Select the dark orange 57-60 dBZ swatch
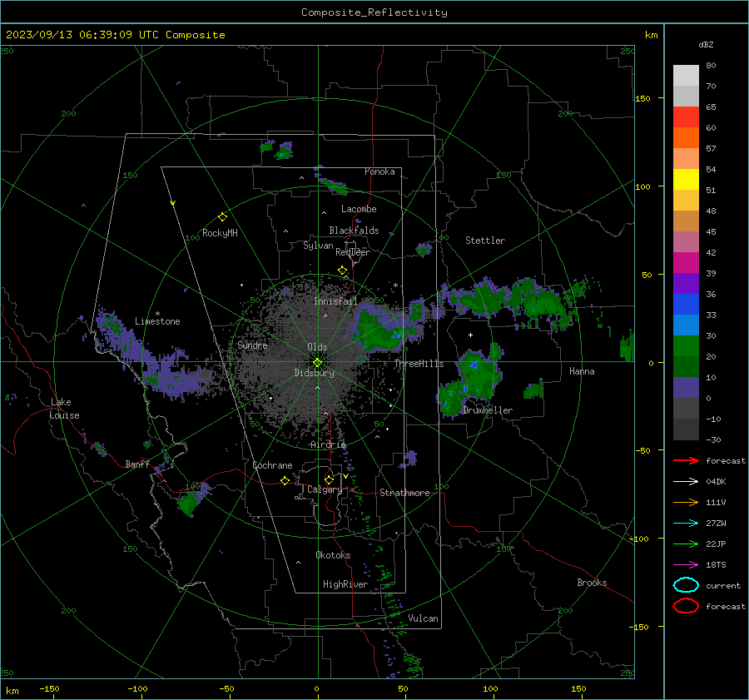 (x=686, y=138)
